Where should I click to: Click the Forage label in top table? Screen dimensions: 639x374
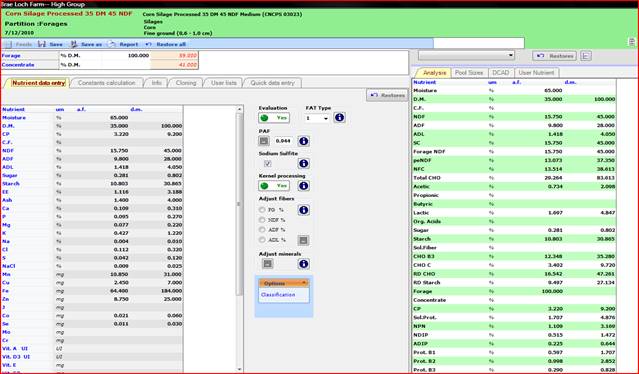pos(11,55)
